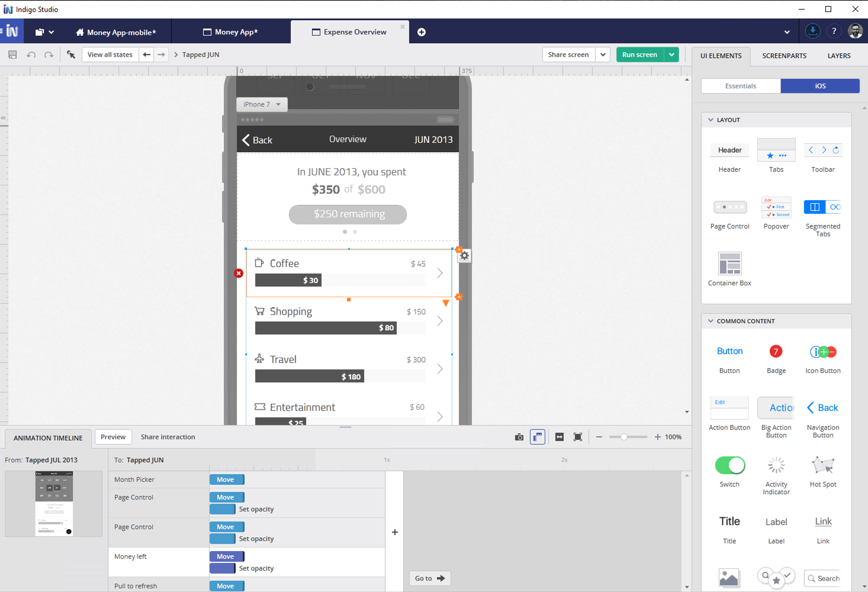Undo the last action
868x592 pixels.
click(x=31, y=54)
